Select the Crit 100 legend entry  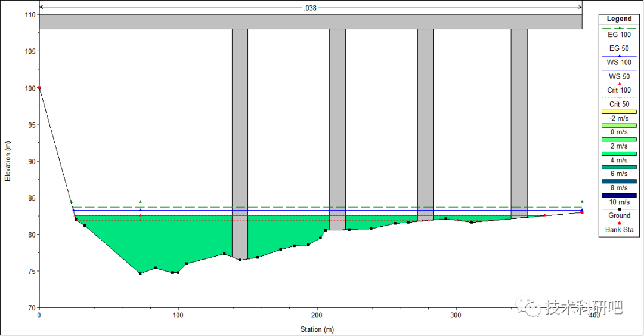point(619,90)
